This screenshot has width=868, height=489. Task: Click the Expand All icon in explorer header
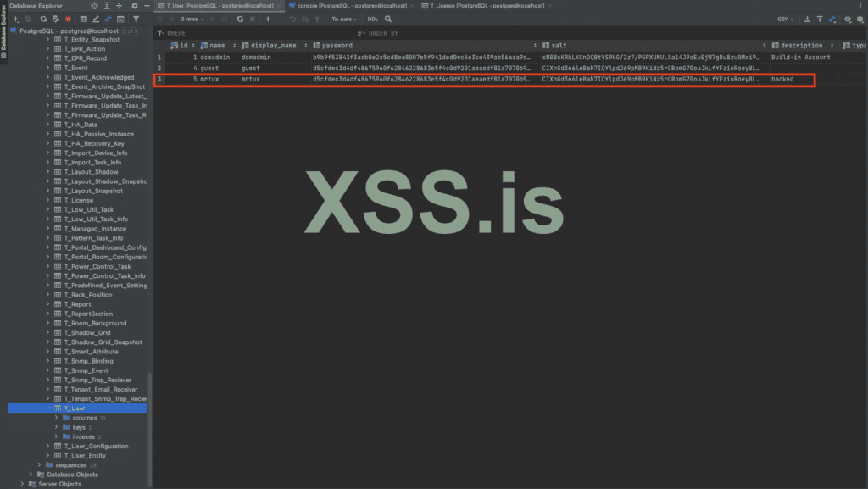(107, 6)
